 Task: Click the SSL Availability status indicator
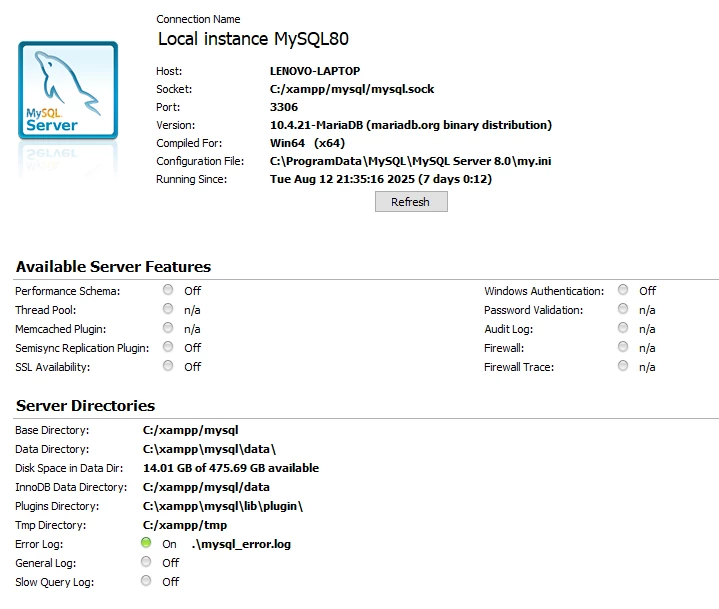tap(168, 365)
